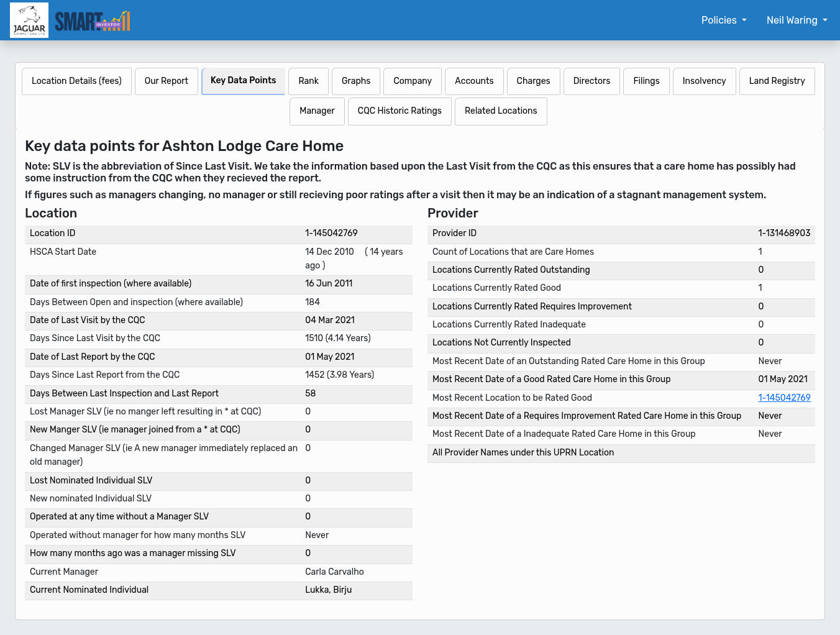
Task: Switch to the Manager tab
Action: pos(317,111)
